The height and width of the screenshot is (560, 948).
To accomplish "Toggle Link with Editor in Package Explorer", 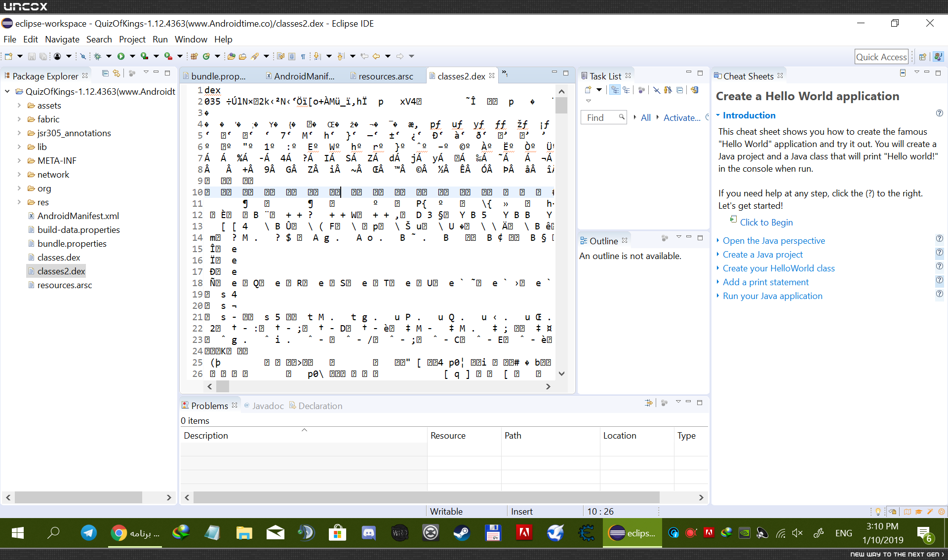I will pos(117,74).
